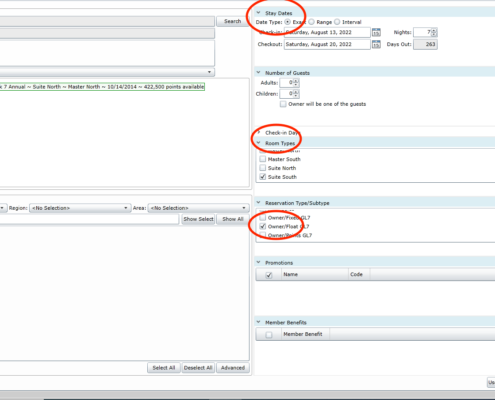495x400 pixels.
Task: Click the Show All button
Action: [x=233, y=219]
